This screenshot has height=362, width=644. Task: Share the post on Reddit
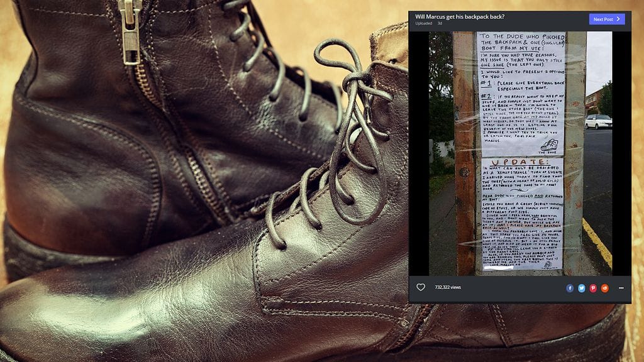(x=605, y=288)
